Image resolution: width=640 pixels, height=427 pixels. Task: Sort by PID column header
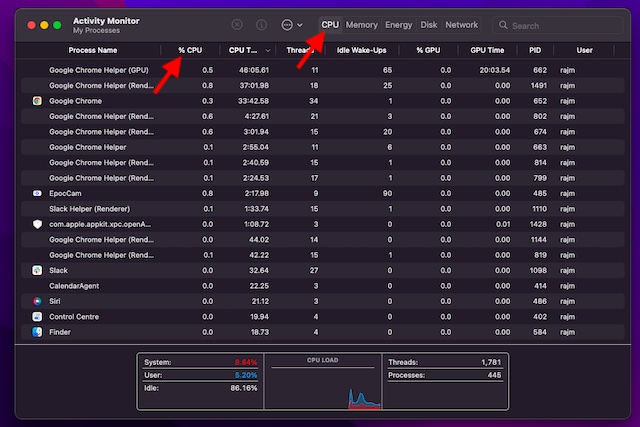coord(535,50)
